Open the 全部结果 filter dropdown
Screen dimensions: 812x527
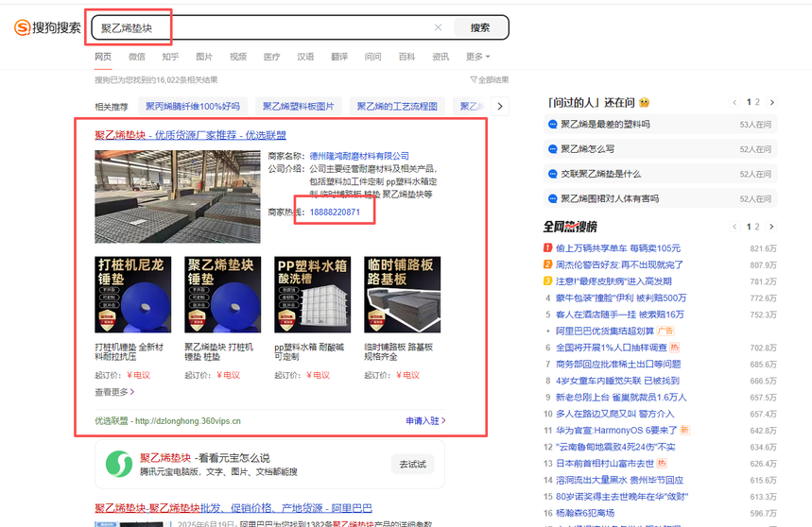[x=489, y=80]
